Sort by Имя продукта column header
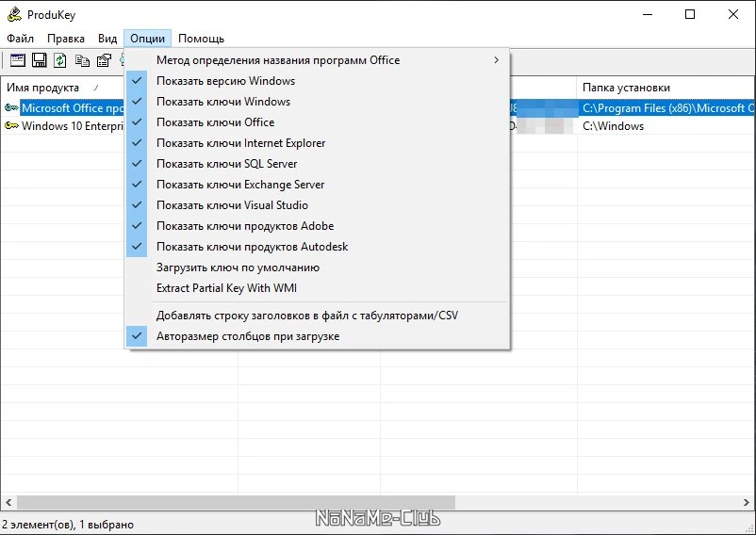 point(62,88)
